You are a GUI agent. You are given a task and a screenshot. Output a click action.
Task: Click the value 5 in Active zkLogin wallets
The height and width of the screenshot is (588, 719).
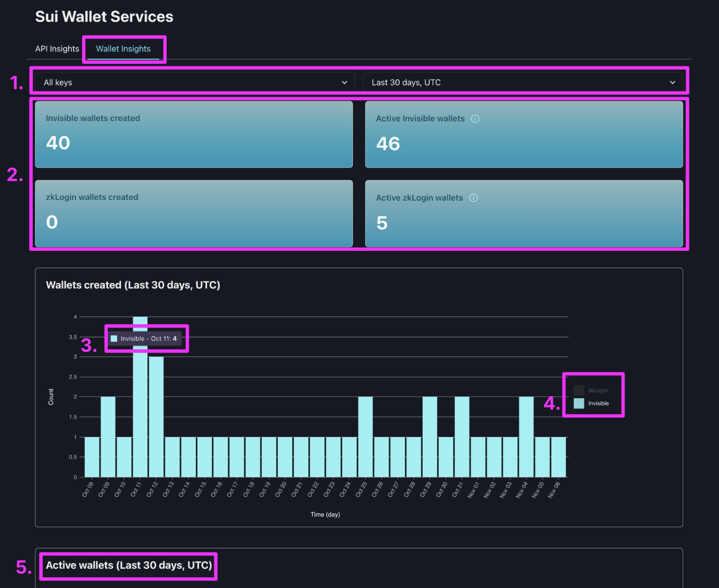[x=382, y=223]
